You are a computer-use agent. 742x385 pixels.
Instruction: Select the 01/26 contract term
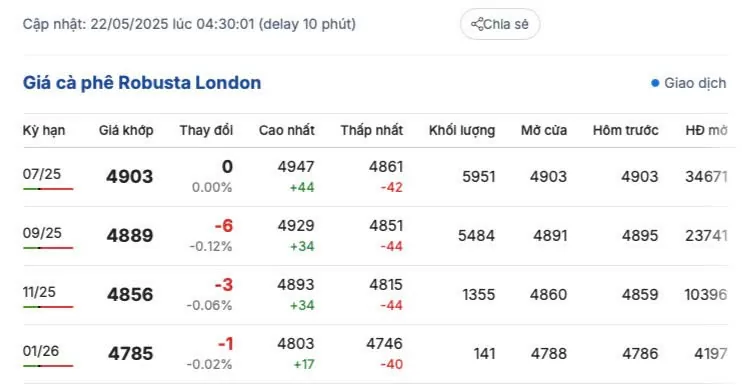(x=41, y=351)
